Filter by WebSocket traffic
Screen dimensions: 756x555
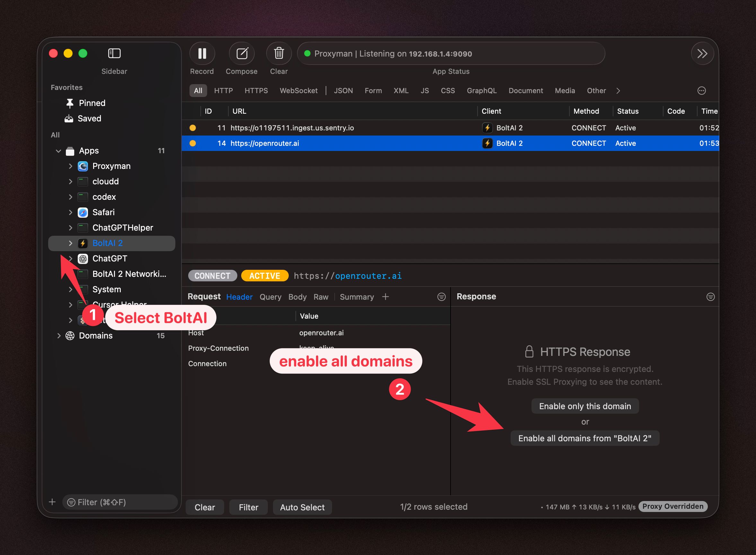coord(299,91)
